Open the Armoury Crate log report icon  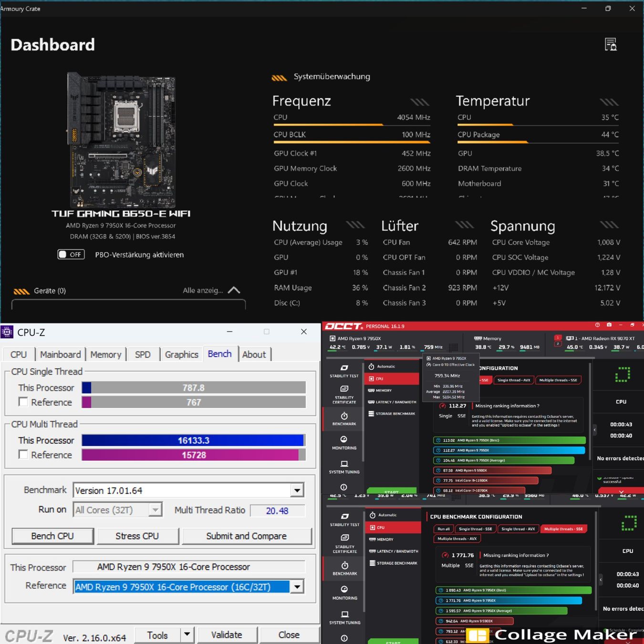click(x=611, y=44)
